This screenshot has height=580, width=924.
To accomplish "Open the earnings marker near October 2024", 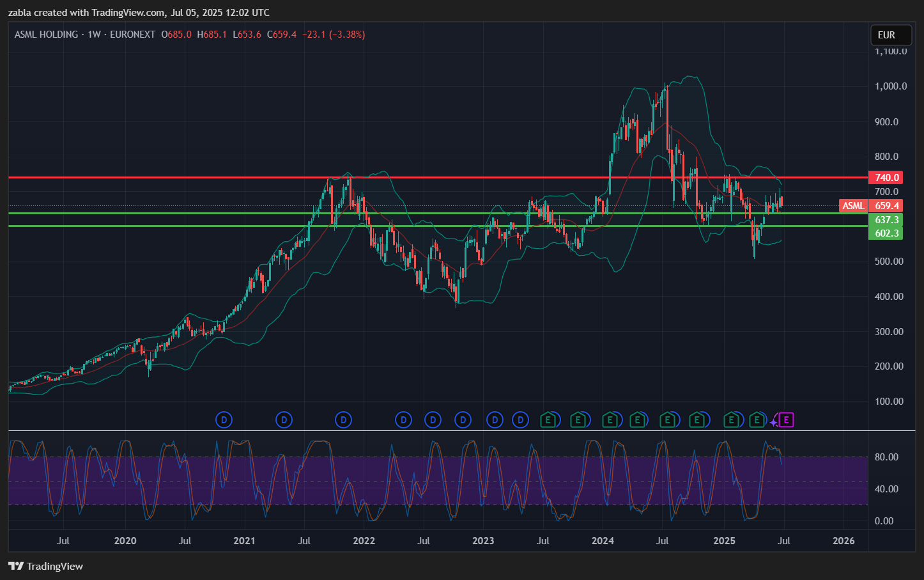I will pyautogui.click(x=698, y=420).
